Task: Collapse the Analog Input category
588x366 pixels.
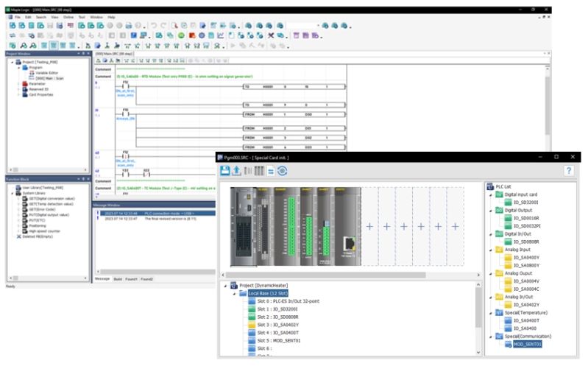Action: point(491,250)
